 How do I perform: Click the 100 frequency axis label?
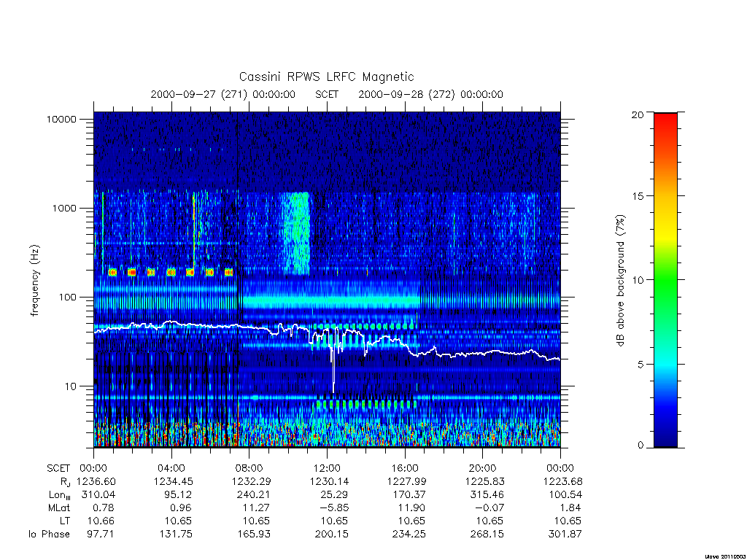click(x=67, y=297)
